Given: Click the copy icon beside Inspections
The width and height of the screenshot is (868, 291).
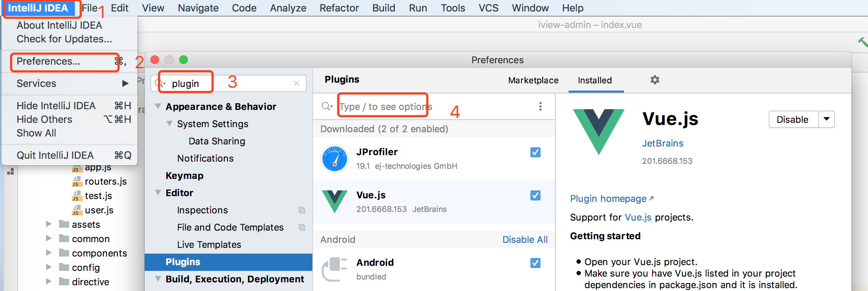Looking at the screenshot, I should (302, 210).
